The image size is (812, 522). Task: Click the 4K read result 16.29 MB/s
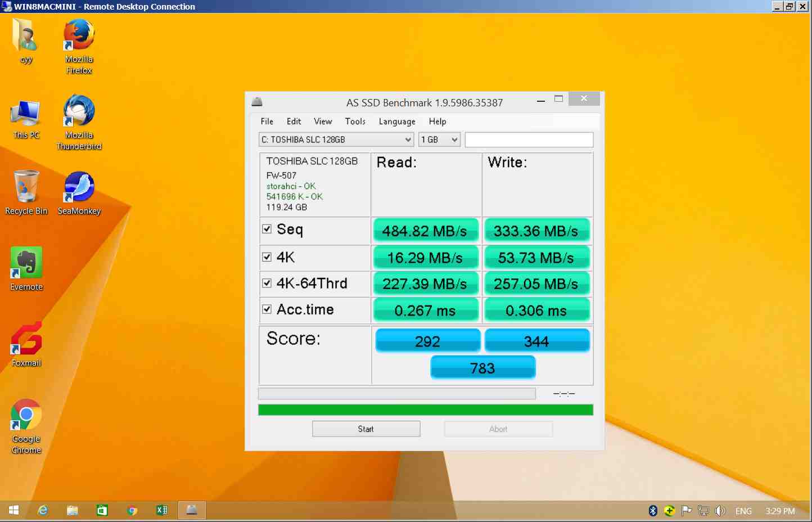pos(425,258)
